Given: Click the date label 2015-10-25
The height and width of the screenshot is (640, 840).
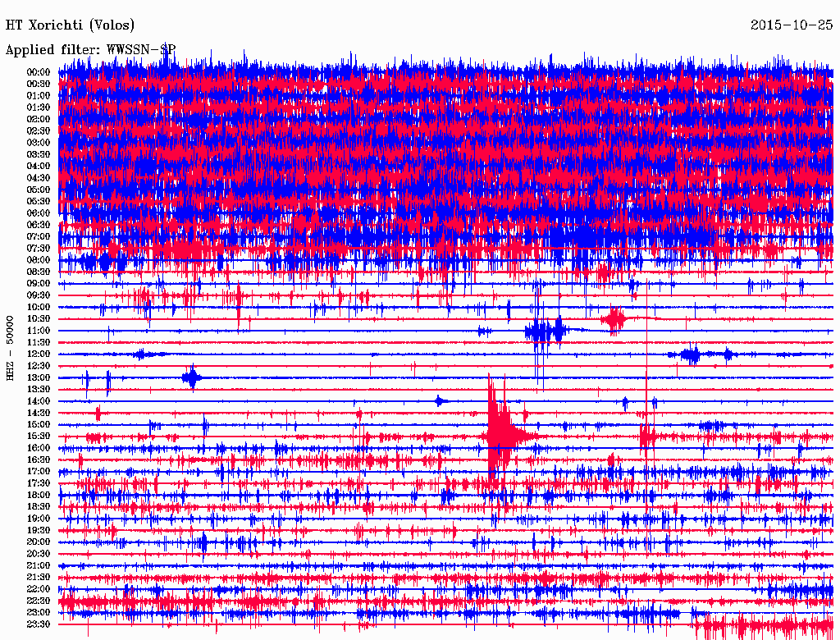Looking at the screenshot, I should (x=792, y=25).
